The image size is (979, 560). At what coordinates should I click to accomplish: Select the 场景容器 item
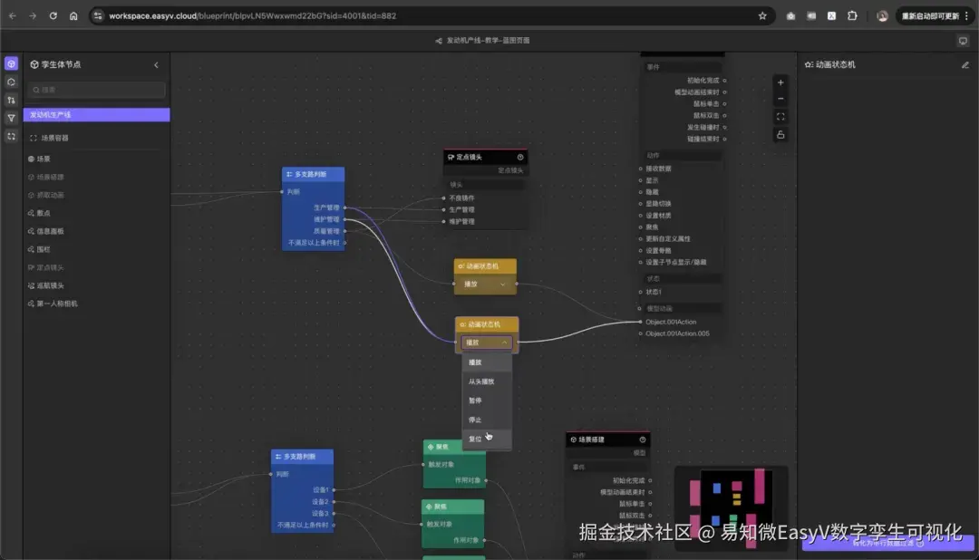[x=55, y=138]
